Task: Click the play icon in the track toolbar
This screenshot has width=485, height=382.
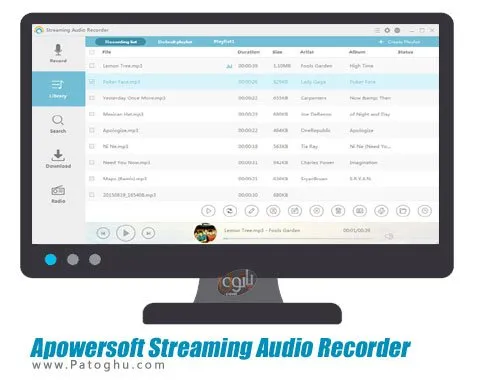Action: click(x=208, y=211)
